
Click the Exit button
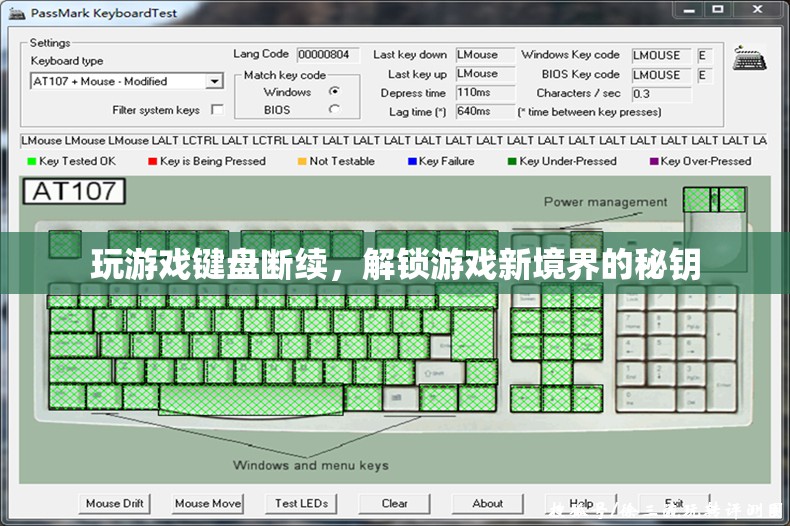(x=674, y=503)
